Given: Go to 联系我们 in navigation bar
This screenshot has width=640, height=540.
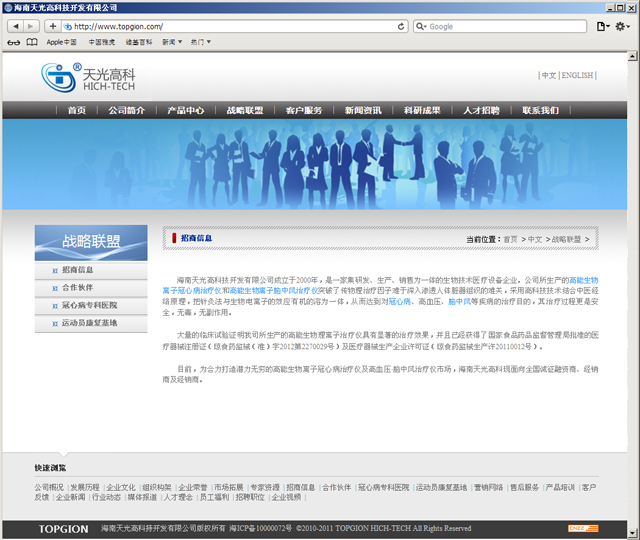Looking at the screenshot, I should [540, 110].
